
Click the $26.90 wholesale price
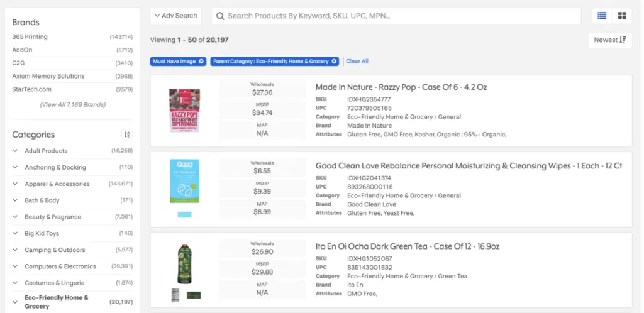click(x=262, y=251)
